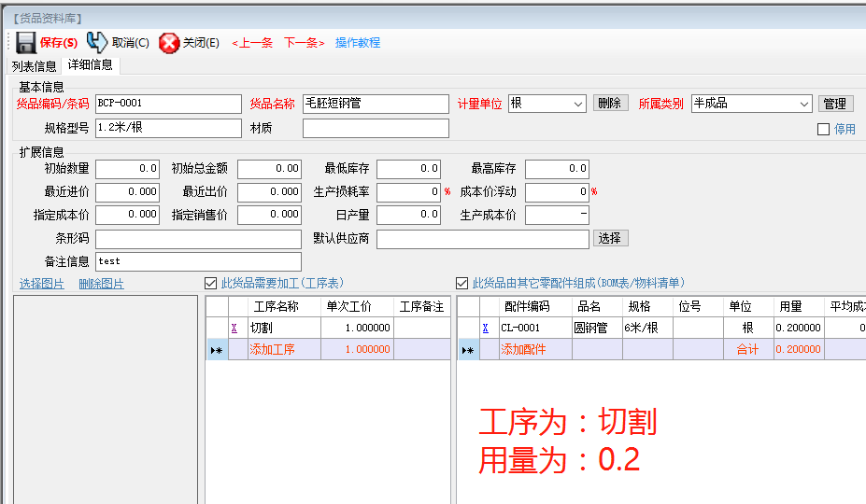866x504 pixels.
Task: Click the Cancel undo arrow icon
Action: coord(96,42)
